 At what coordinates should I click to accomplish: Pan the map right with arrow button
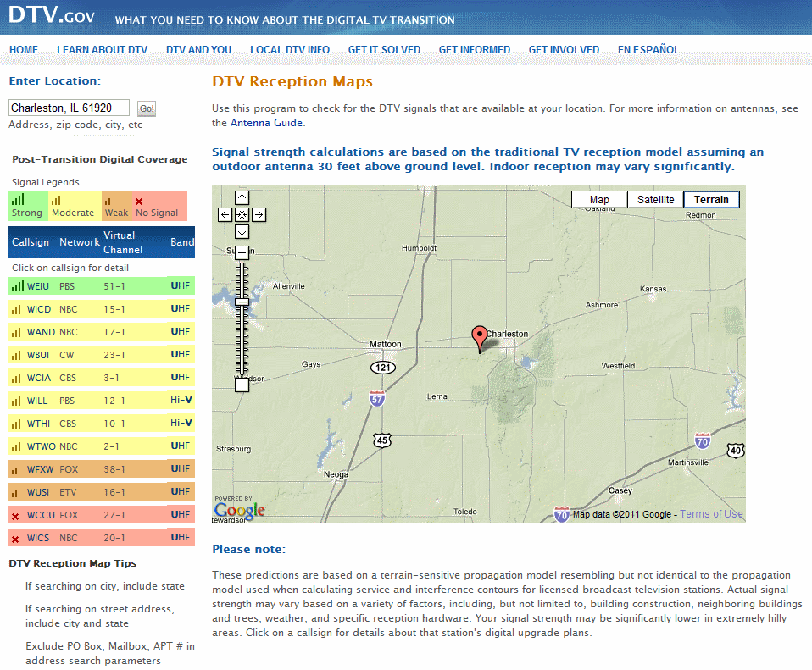pos(259,214)
